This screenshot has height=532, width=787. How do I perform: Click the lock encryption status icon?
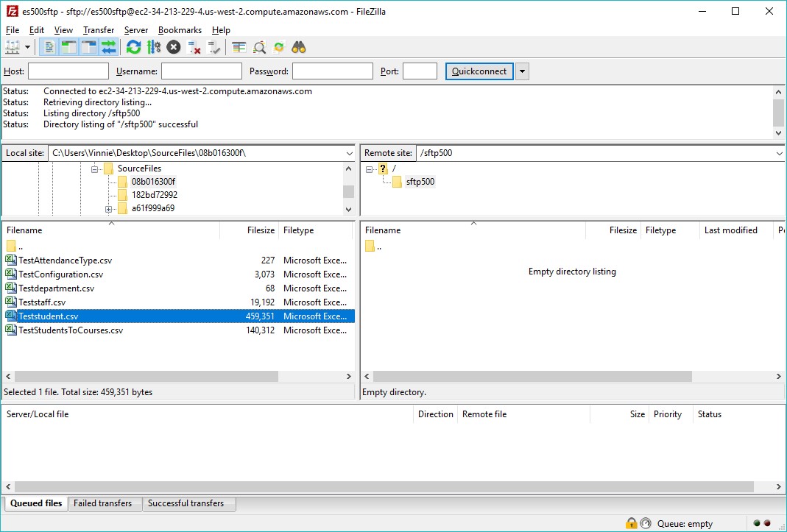click(x=631, y=523)
